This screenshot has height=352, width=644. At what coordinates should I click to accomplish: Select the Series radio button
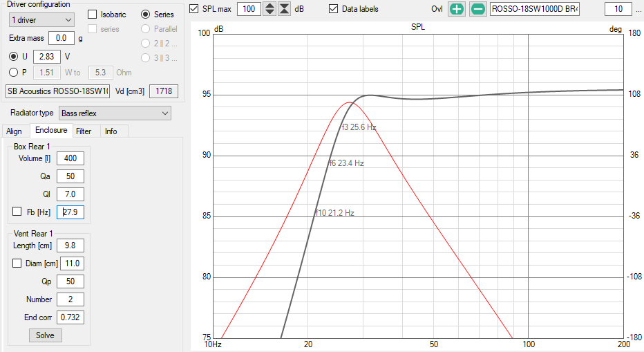pos(145,15)
